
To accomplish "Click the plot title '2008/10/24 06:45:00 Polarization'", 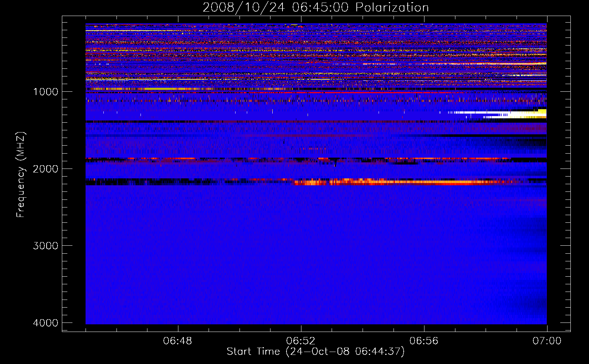I will click(x=316, y=7).
